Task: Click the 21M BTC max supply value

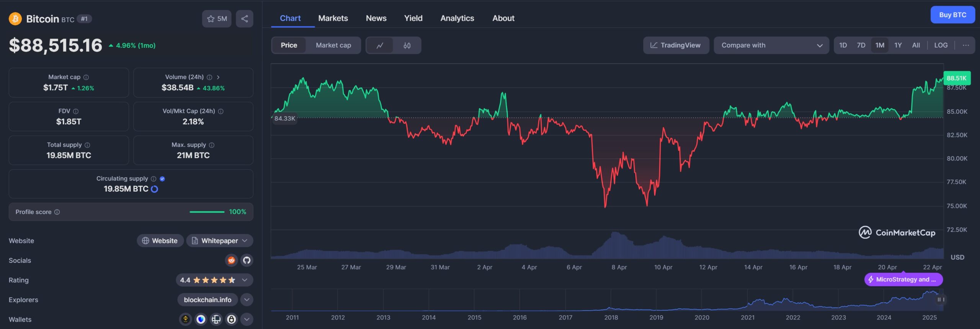Action: coord(193,155)
